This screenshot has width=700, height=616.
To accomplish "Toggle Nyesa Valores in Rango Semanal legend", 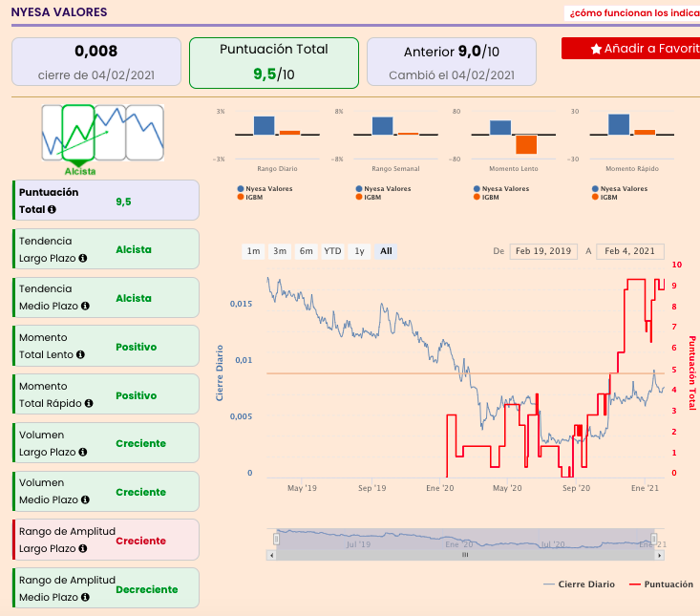I will [x=383, y=189].
